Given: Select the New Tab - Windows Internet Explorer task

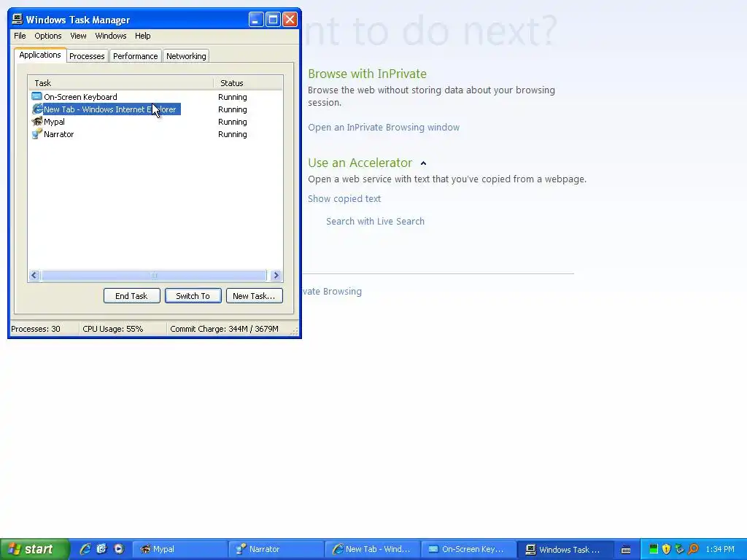Looking at the screenshot, I should [x=155, y=109].
